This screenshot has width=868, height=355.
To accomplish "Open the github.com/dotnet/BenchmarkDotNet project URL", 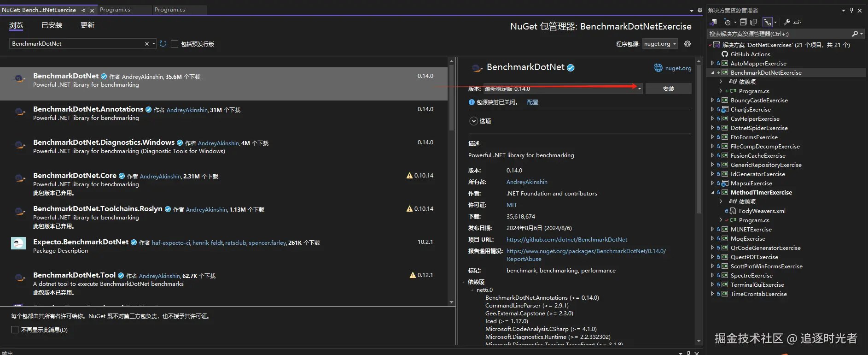I will pos(567,240).
